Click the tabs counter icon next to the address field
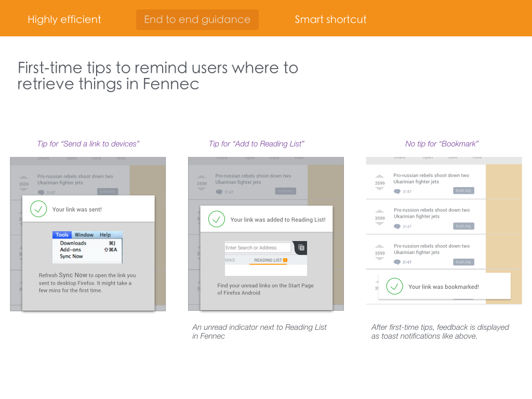The height and width of the screenshot is (399, 532). 301,247
